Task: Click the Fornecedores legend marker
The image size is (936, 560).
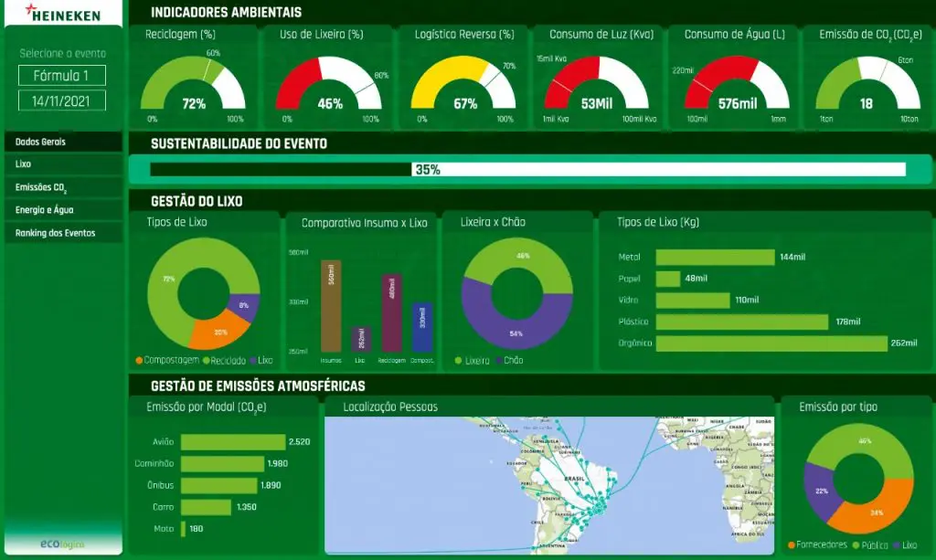Action: 791,544
